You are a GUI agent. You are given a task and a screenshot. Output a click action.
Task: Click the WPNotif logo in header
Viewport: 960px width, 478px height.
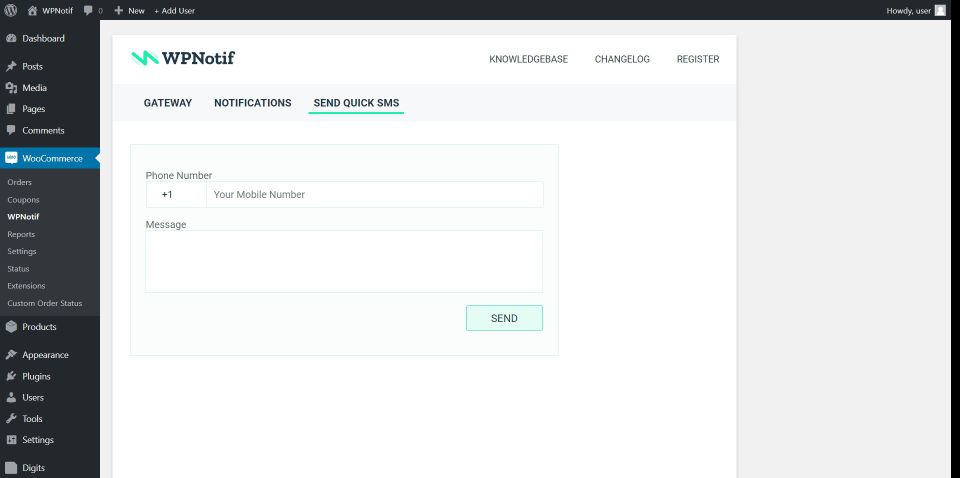183,58
